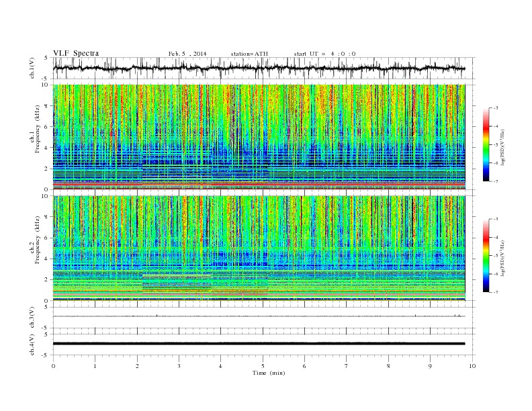Click the "station=ATH" header label
The width and height of the screenshot is (532, 411).
(249, 54)
